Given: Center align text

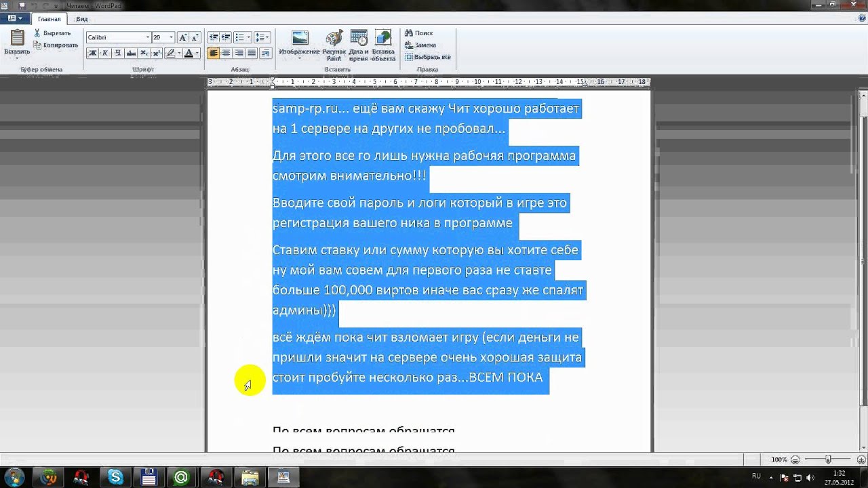Looking at the screenshot, I should [x=226, y=53].
